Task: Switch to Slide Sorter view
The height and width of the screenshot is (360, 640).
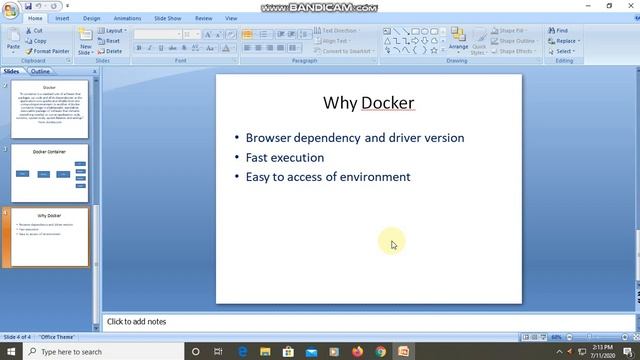Action: click(x=534, y=337)
